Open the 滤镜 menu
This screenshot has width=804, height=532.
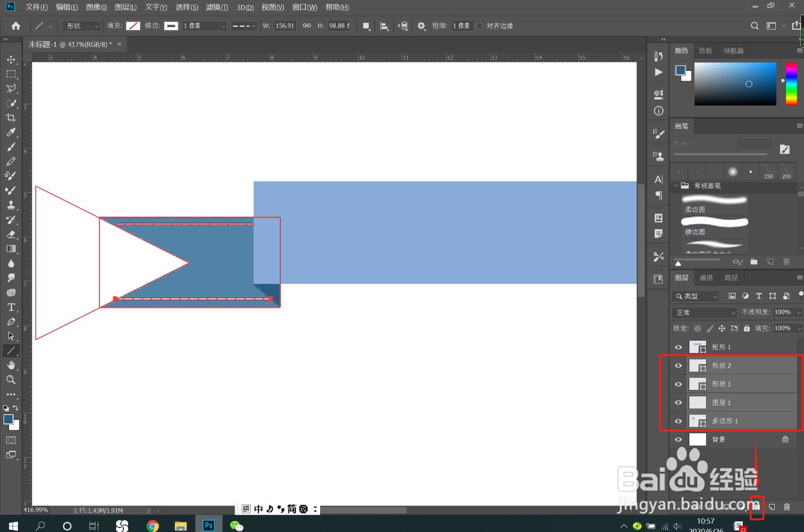(217, 7)
